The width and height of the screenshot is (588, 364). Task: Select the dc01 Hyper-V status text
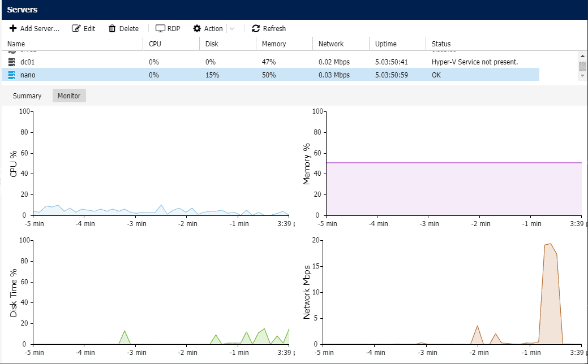coord(474,62)
